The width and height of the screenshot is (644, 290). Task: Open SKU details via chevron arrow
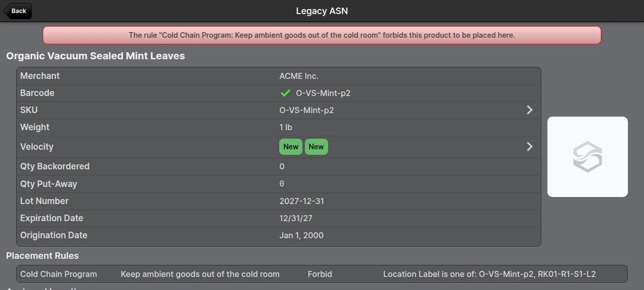point(529,110)
